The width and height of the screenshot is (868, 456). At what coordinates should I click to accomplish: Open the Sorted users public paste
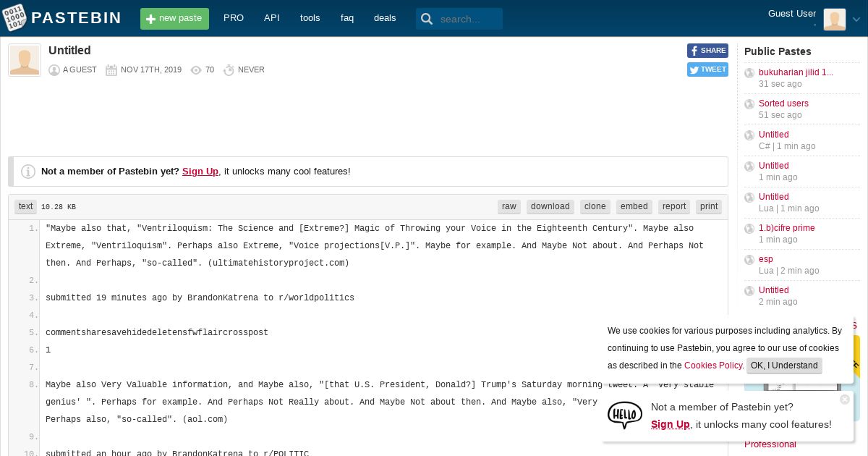click(x=783, y=104)
